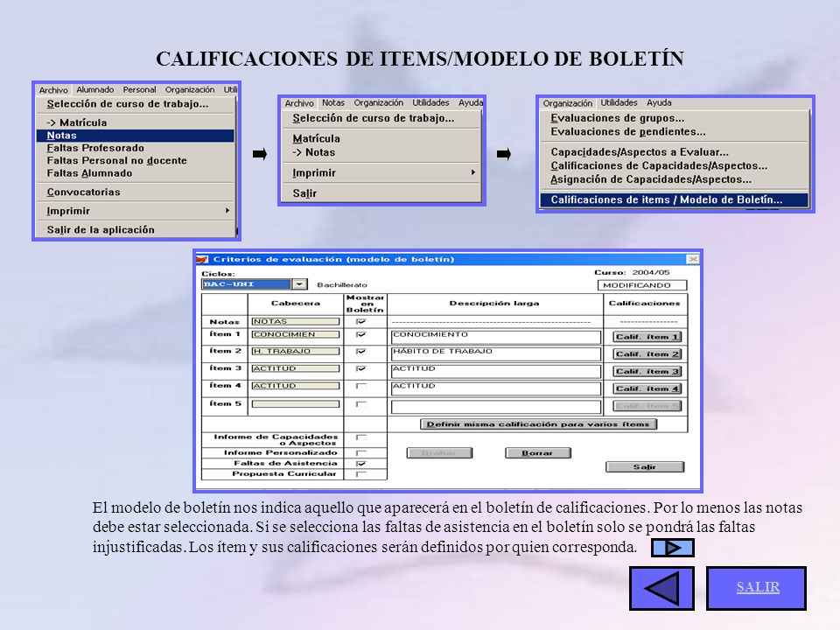Toggle the Mostrar en Boletín box for Ítem 2
Screen dimensions: 840x630
361,352
